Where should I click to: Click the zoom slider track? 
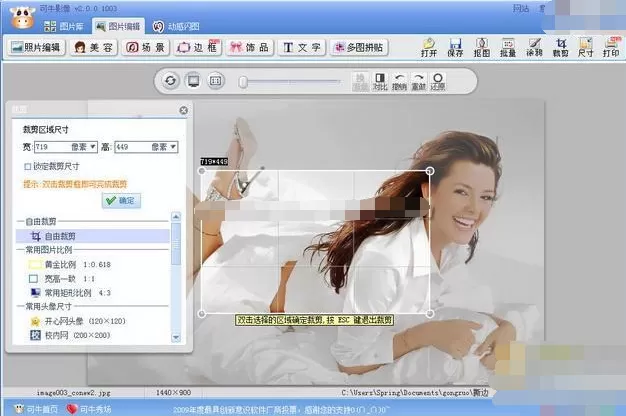(x=293, y=82)
